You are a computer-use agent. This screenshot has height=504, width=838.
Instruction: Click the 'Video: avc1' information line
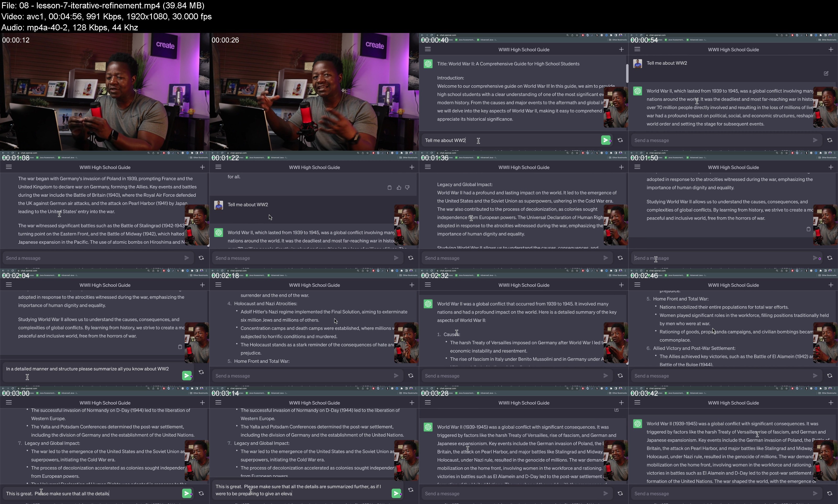click(106, 16)
